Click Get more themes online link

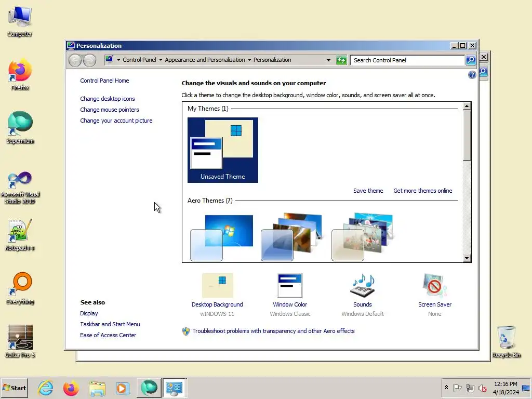(423, 191)
